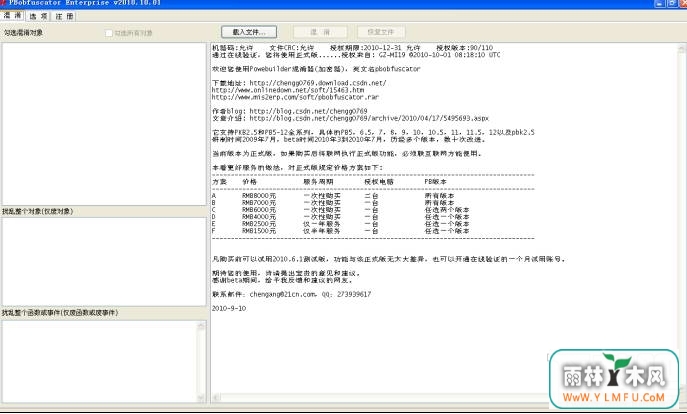
Task: Click the PB版本 column header
Action: coord(436,182)
